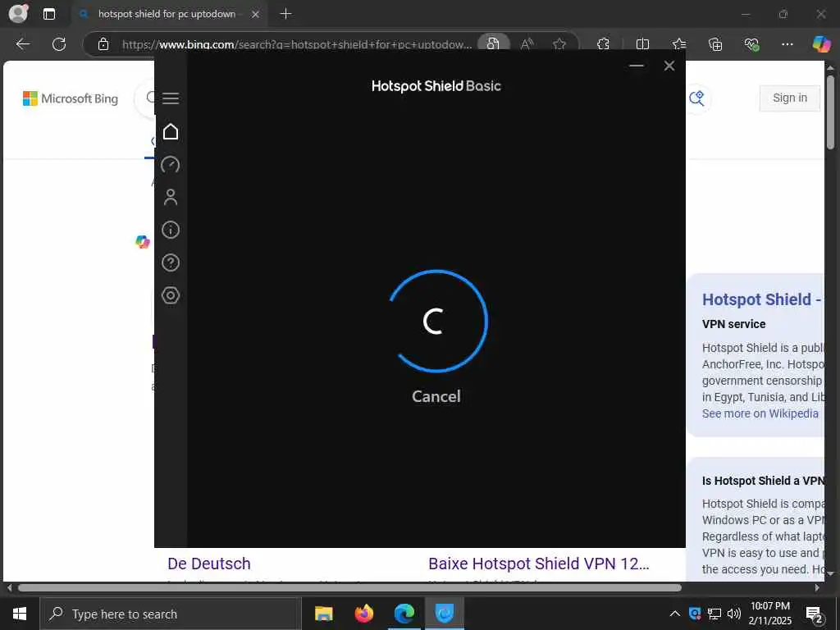This screenshot has height=630, width=840.
Task: Open Firefox from the taskbar
Action: (x=363, y=614)
